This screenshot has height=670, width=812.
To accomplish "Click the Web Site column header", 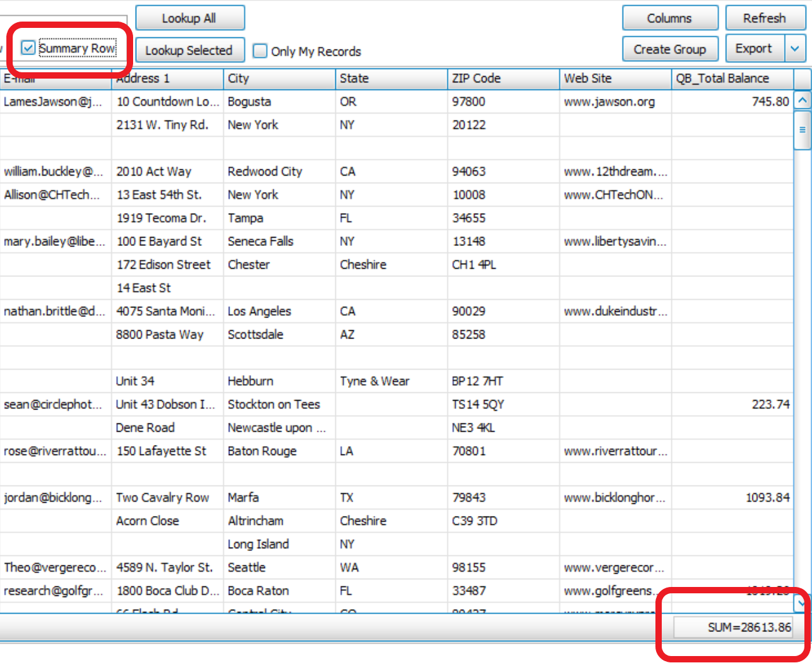I will [x=614, y=79].
